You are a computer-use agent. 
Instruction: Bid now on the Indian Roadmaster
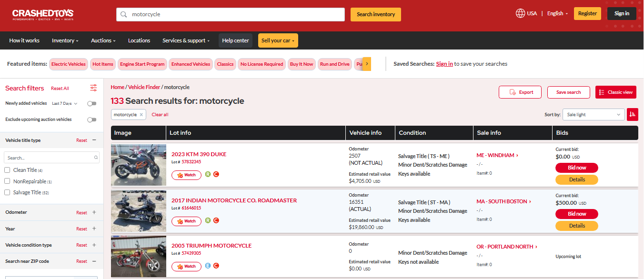tap(577, 214)
